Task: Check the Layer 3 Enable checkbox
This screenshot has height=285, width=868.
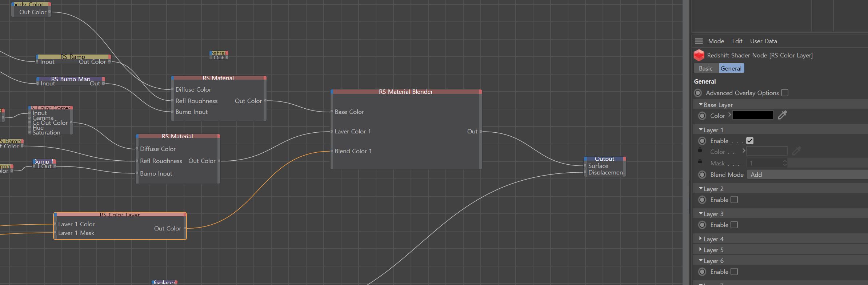Action: 734,225
